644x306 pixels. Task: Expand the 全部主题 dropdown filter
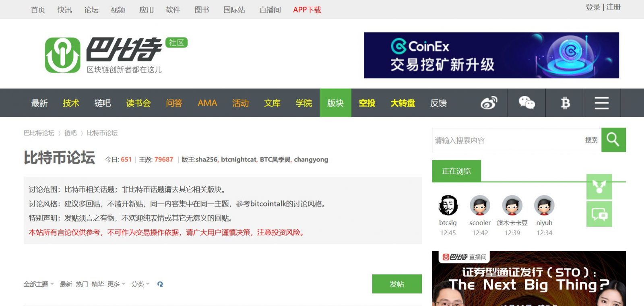tap(39, 284)
